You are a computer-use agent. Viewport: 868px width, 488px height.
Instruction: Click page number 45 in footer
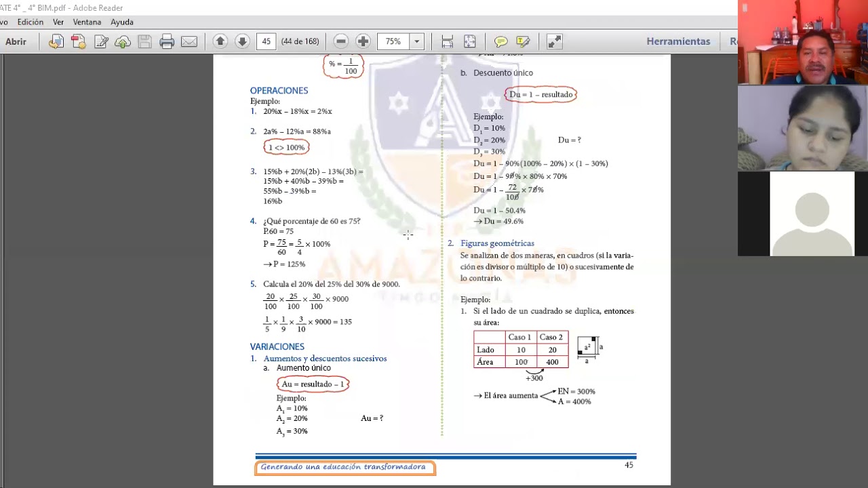[629, 465]
